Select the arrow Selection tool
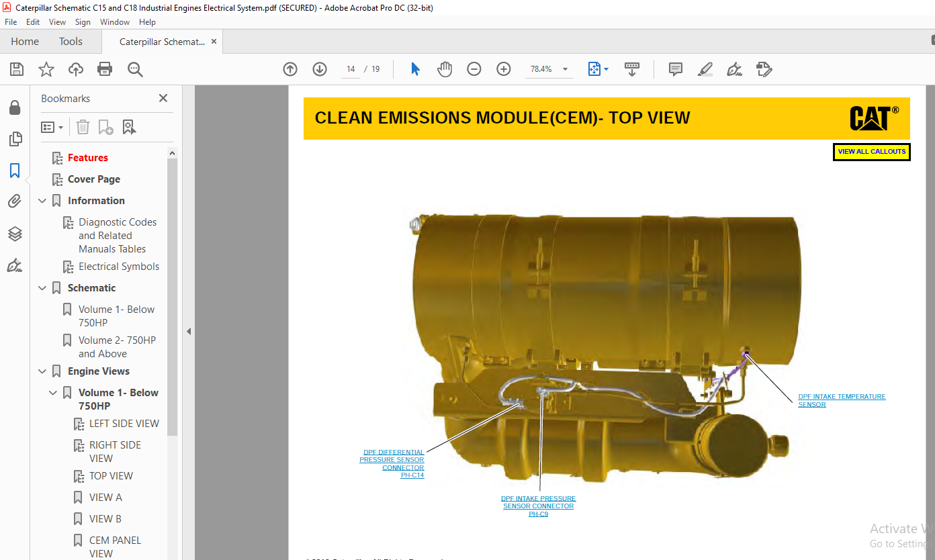Screen dimensions: 935x560 tap(415, 69)
